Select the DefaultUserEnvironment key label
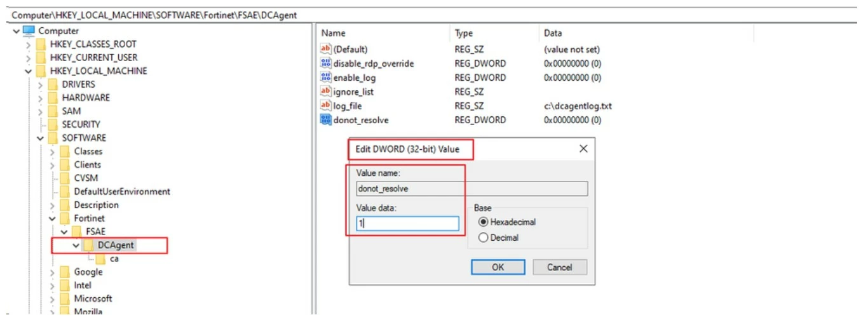This screenshot has width=868, height=322. pos(122,191)
